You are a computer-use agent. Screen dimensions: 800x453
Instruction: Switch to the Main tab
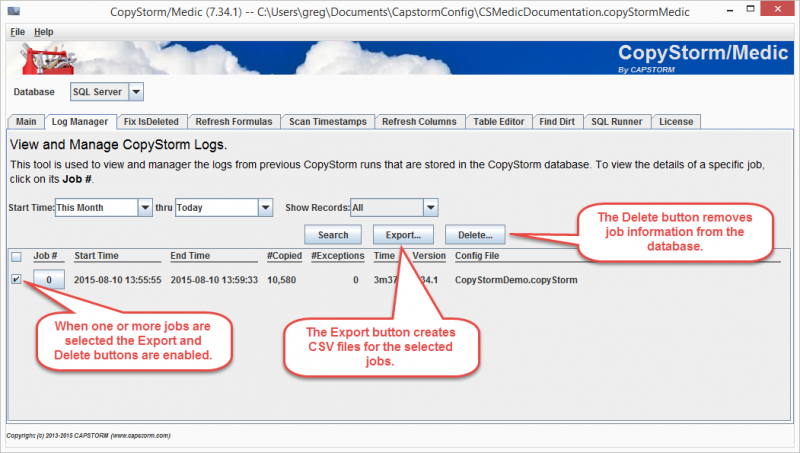coord(26,121)
